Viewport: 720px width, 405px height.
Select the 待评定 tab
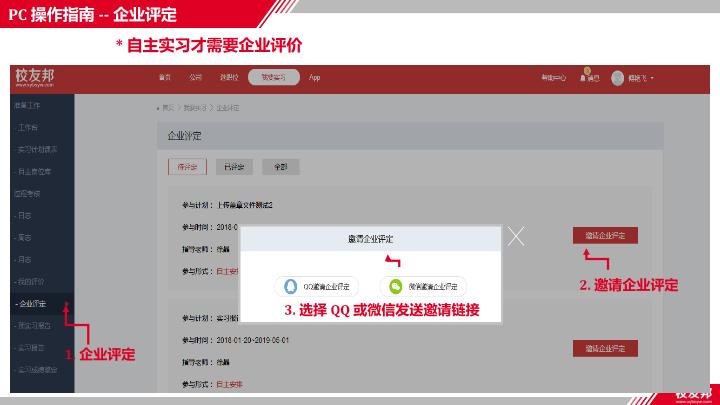click(x=187, y=166)
